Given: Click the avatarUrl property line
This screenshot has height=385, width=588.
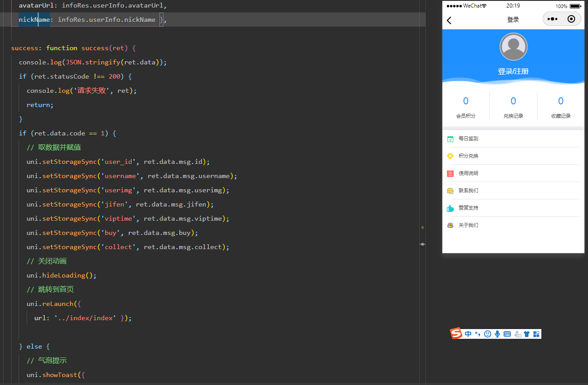Looking at the screenshot, I should (93, 5).
